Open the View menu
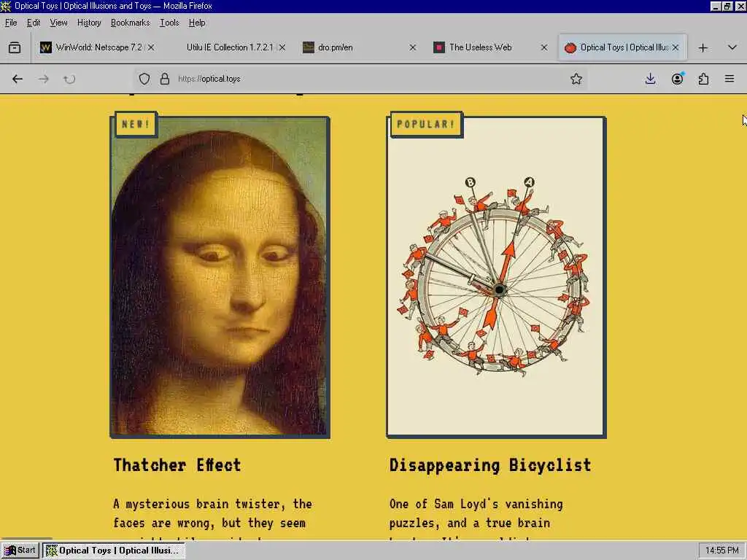Screen dimensions: 747x560 coord(58,23)
